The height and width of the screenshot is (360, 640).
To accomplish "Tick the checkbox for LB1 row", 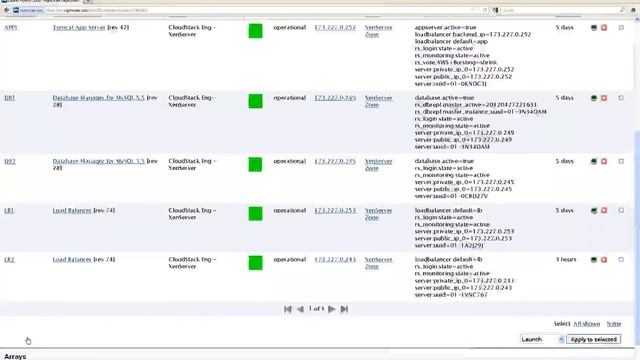I will [621, 211].
